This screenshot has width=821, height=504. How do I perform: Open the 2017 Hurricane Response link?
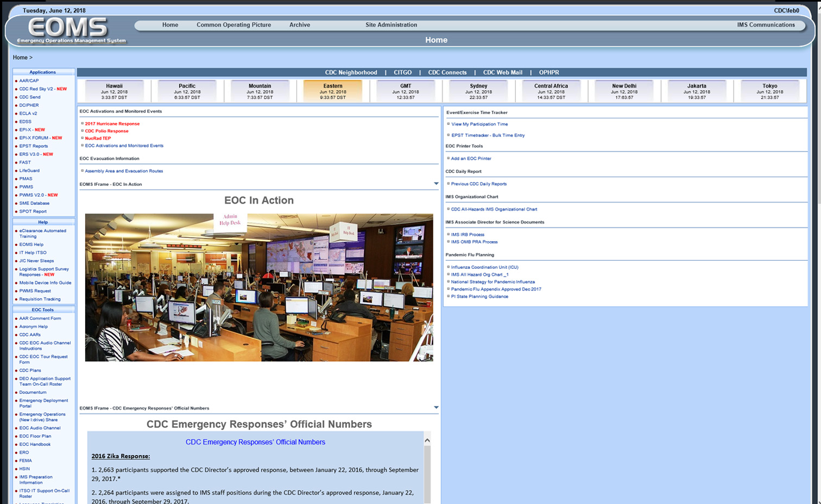(112, 124)
